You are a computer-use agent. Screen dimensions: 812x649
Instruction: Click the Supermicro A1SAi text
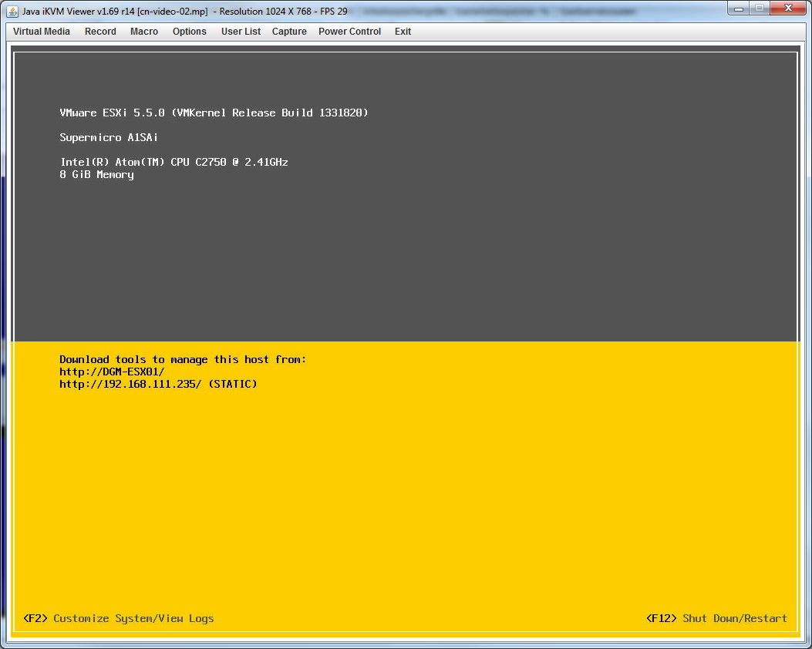pyautogui.click(x=109, y=138)
